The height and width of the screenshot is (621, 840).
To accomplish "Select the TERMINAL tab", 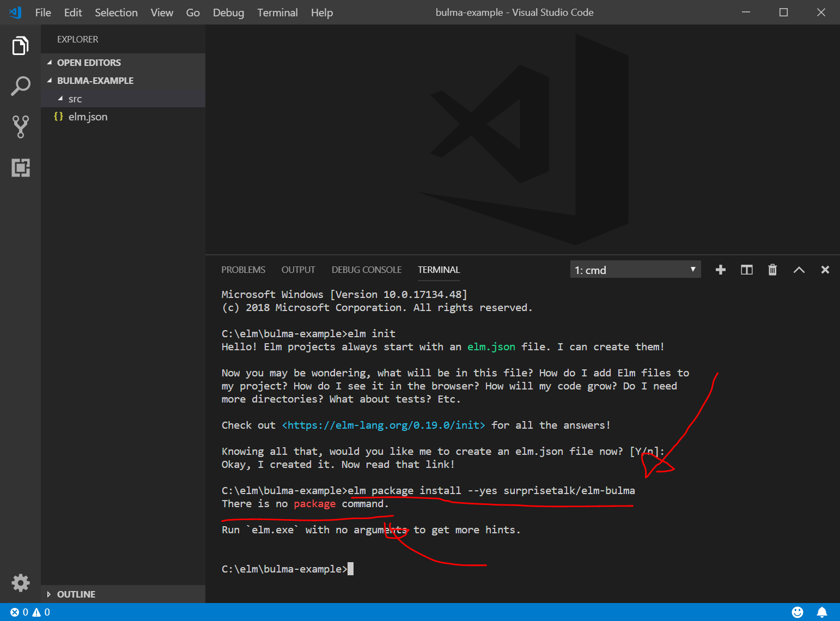I will click(439, 270).
